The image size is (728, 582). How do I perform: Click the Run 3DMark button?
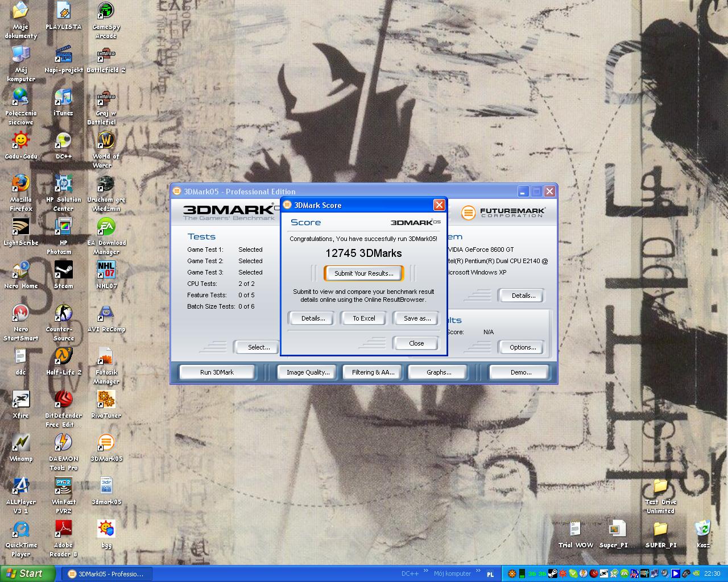point(217,372)
